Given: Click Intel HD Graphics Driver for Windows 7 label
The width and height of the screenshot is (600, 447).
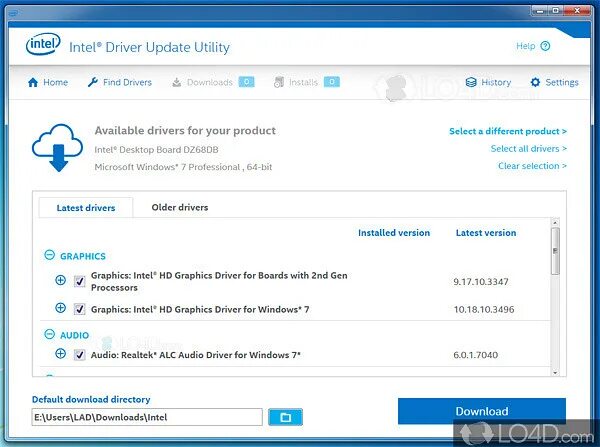Looking at the screenshot, I should tap(200, 309).
